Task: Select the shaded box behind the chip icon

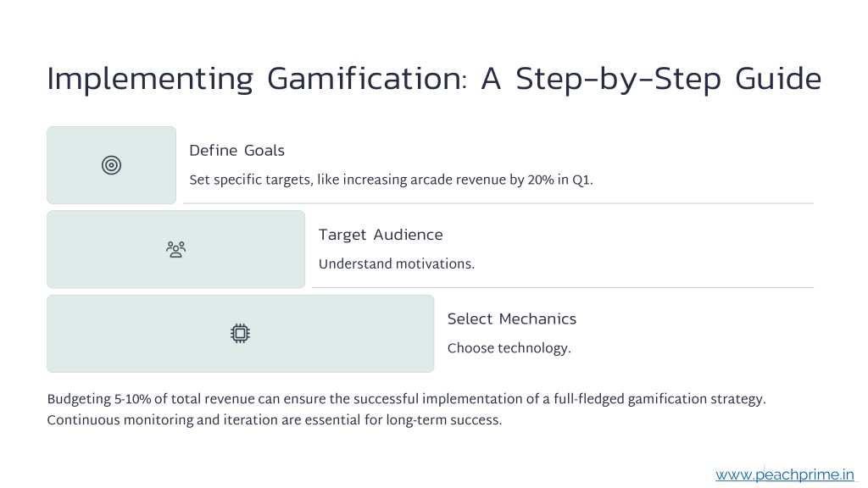Action: pyautogui.click(x=240, y=334)
